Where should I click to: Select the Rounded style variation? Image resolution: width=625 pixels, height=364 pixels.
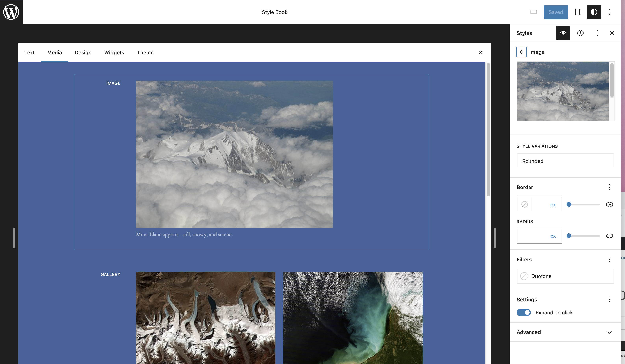[565, 161]
